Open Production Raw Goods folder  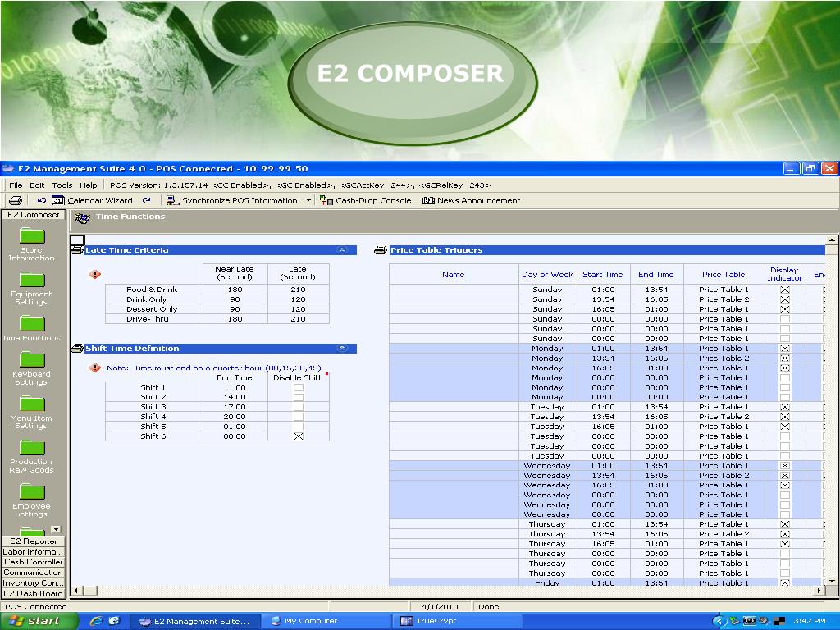pos(32,456)
